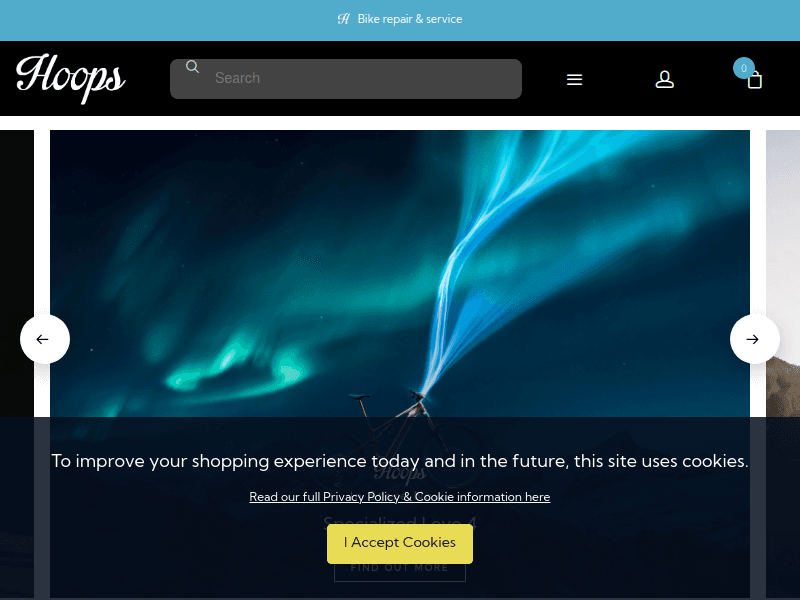Click the search magnifier icon
800x600 pixels.
192,66
